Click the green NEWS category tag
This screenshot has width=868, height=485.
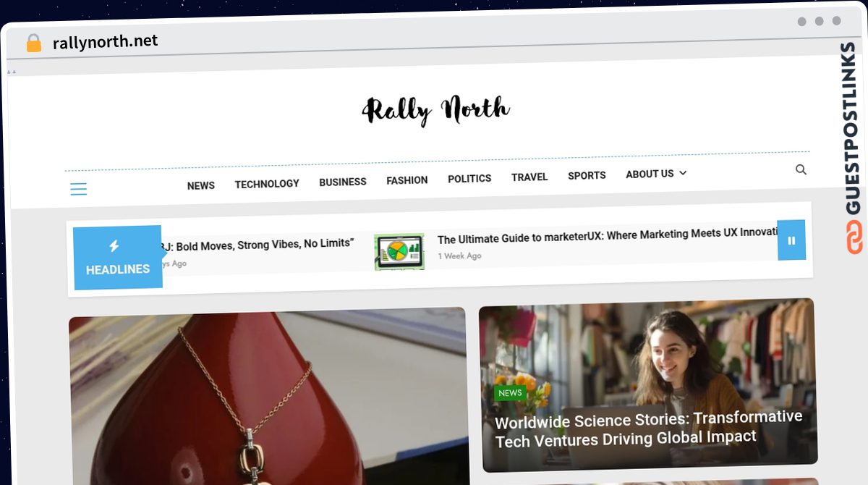[x=510, y=393]
